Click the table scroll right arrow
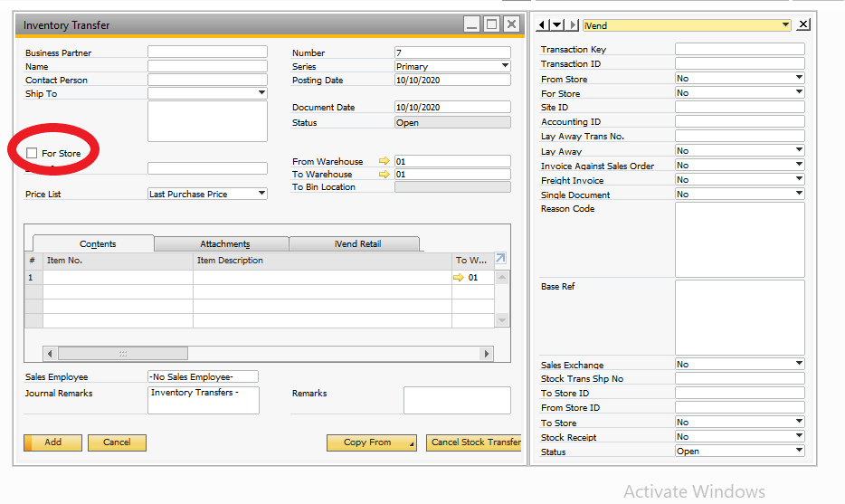The image size is (845, 504). coord(487,354)
